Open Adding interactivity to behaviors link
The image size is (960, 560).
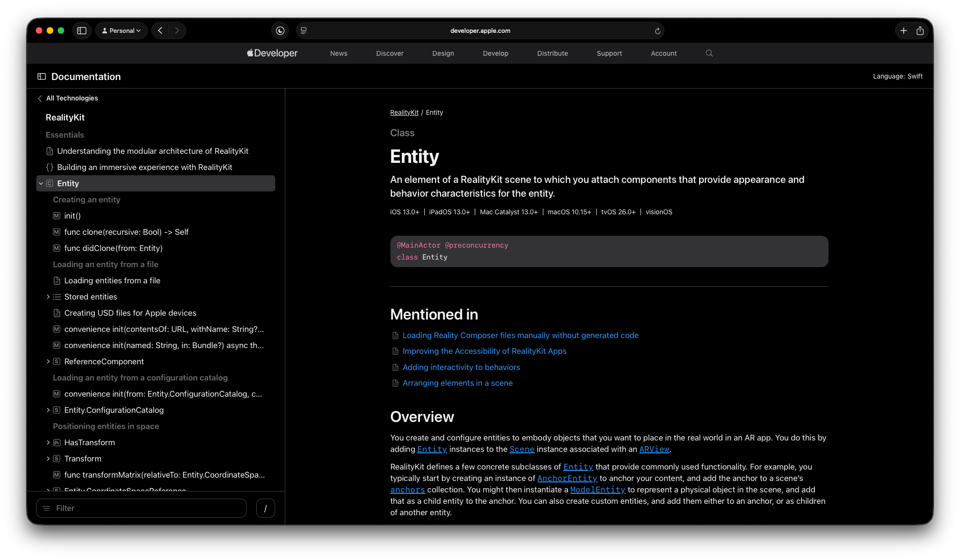tap(461, 367)
